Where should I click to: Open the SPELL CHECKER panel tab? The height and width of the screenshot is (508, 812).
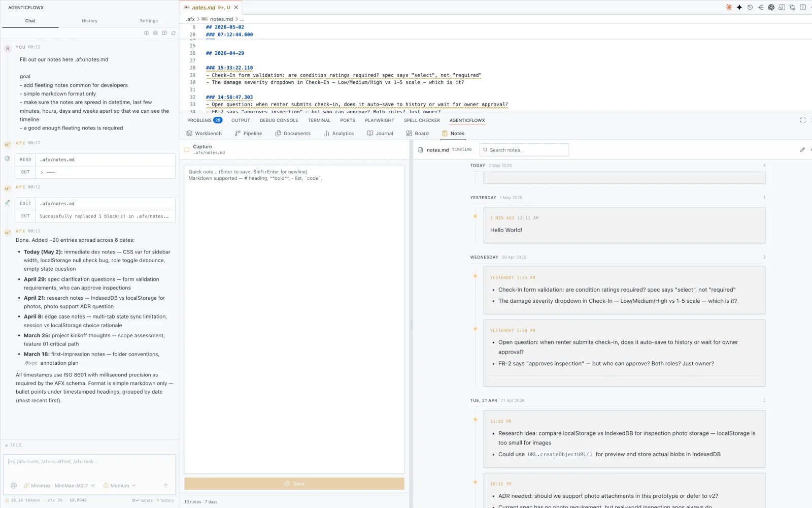click(422, 120)
